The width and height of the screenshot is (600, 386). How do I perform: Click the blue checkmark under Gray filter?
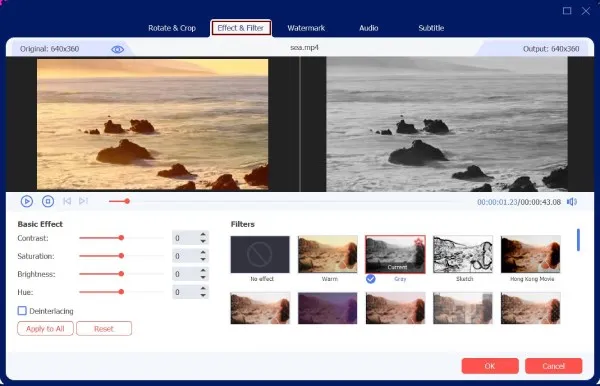coord(370,279)
